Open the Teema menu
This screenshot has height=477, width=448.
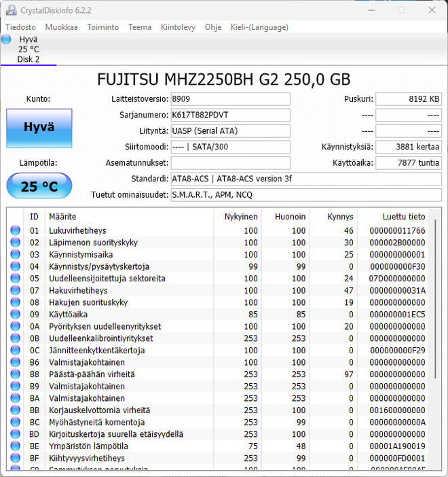point(140,27)
